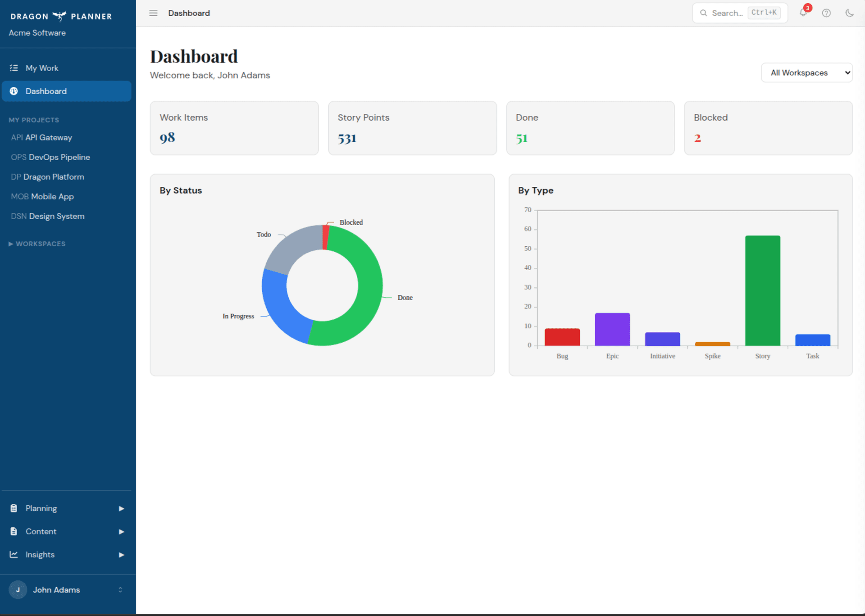Click the hamburger menu icon
This screenshot has width=865, height=616.
(x=153, y=13)
